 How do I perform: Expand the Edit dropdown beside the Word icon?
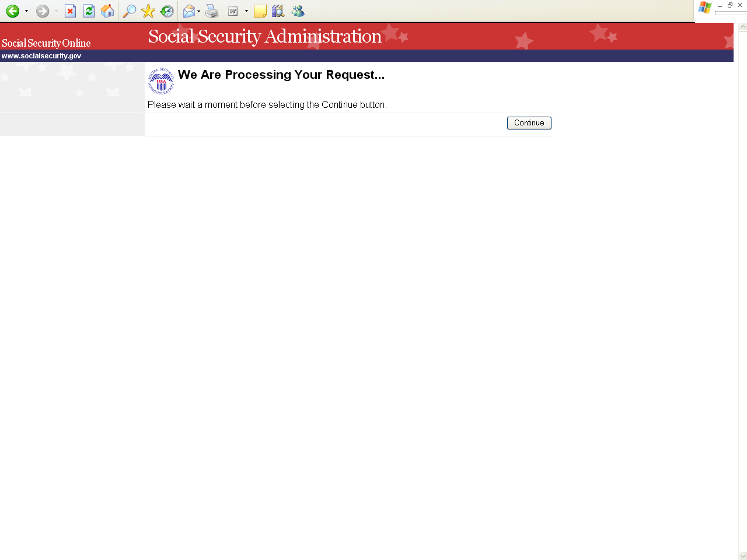click(246, 11)
